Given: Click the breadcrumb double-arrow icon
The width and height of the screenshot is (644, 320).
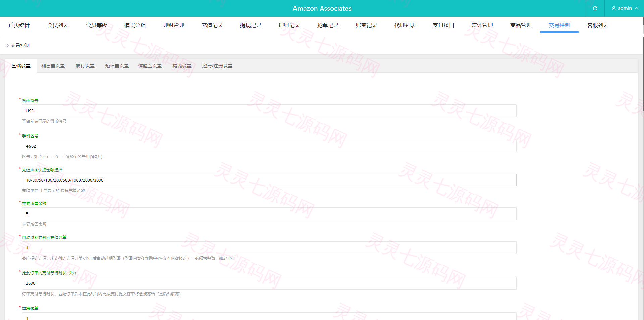Looking at the screenshot, I should (x=7, y=45).
